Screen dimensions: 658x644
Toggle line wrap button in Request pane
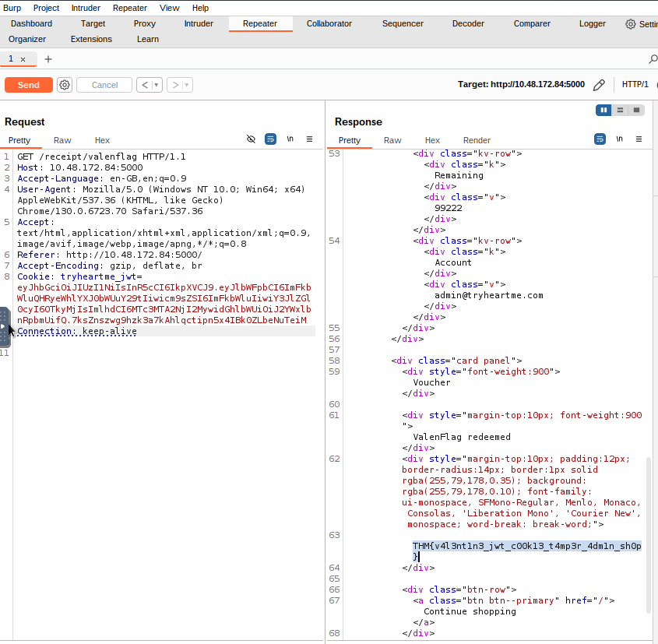pos(270,139)
